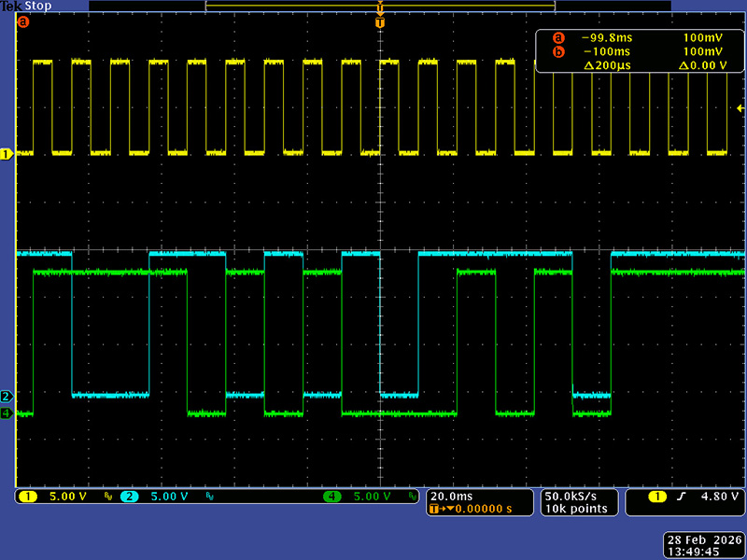Viewport: 747px width, 560px height.
Task: Click the date and time display
Action: [704, 545]
